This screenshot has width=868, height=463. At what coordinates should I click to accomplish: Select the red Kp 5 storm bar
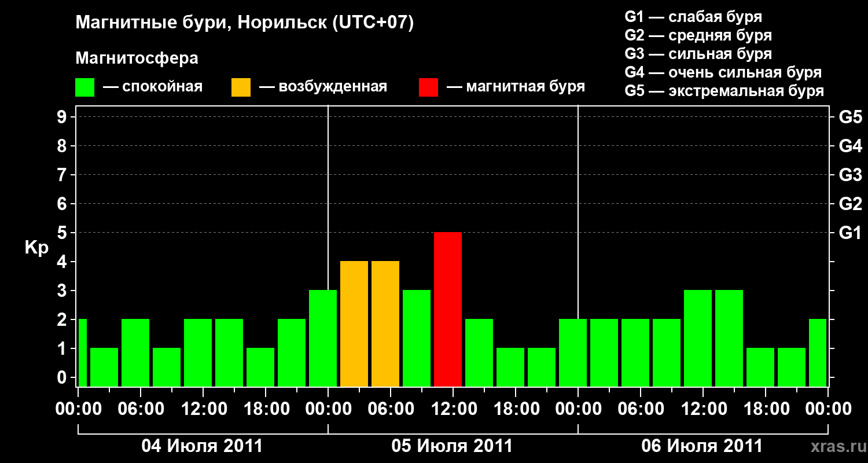pyautogui.click(x=448, y=309)
